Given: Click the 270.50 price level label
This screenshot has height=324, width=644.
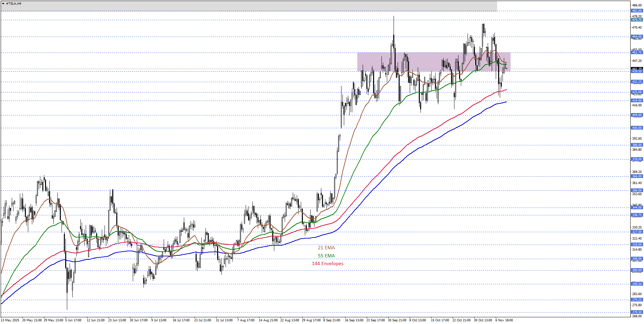Looking at the screenshot, I should pyautogui.click(x=637, y=312).
